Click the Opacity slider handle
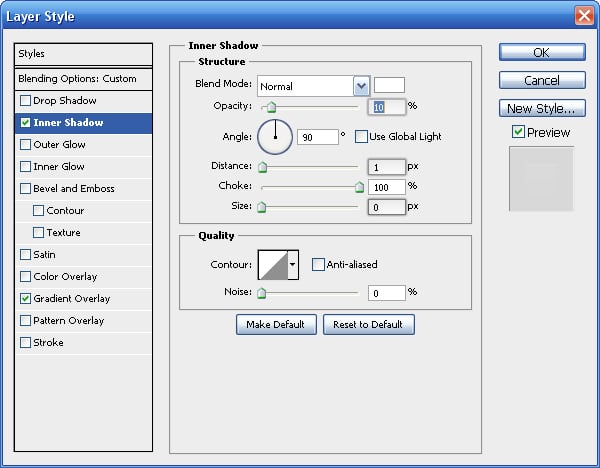This screenshot has width=600, height=468. pos(270,106)
